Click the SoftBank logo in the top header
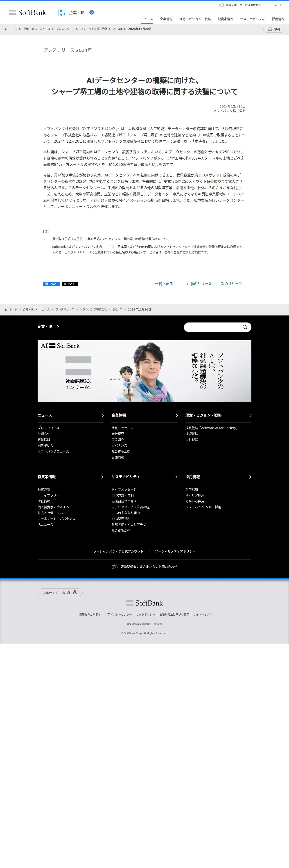The height and width of the screenshot is (868, 289). [x=27, y=12]
